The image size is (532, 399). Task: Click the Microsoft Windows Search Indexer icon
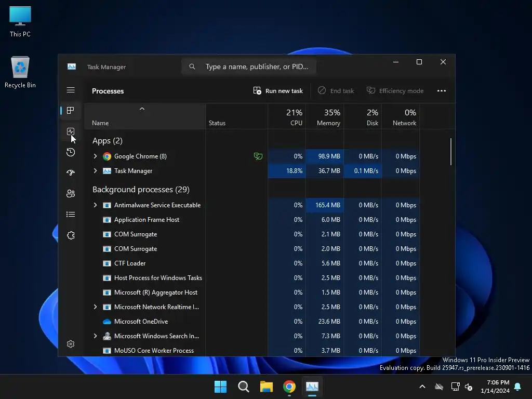(x=107, y=336)
